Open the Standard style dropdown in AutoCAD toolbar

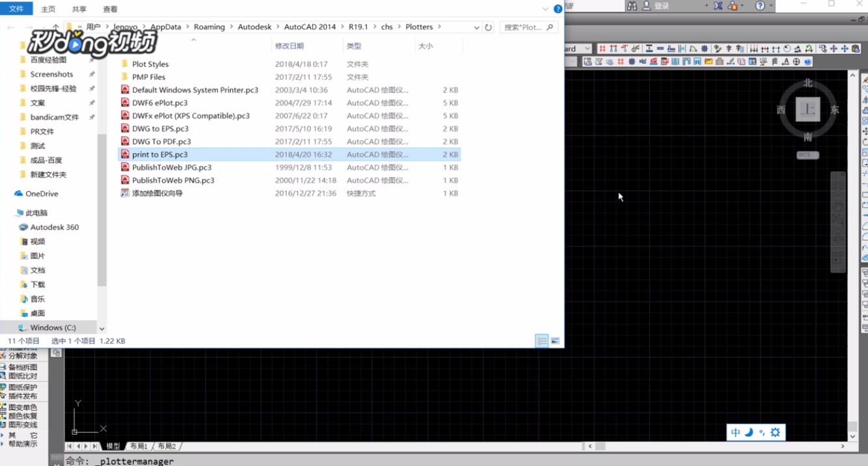586,49
